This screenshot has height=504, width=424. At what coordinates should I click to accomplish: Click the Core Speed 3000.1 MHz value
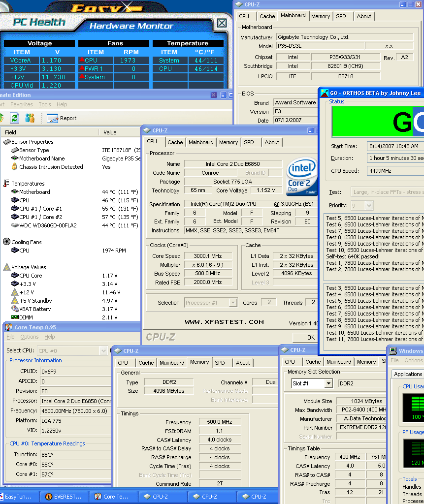click(x=207, y=256)
